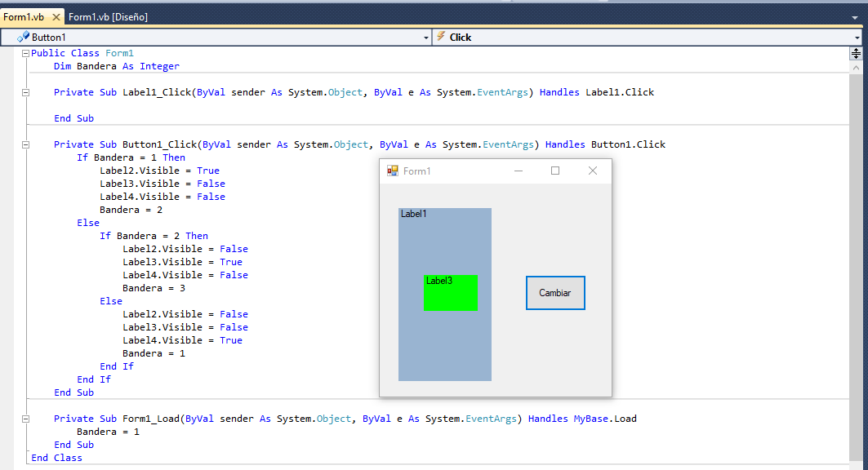Switch to the Form1.vb [Diseño] tab
868x470 pixels.
pyautogui.click(x=108, y=17)
